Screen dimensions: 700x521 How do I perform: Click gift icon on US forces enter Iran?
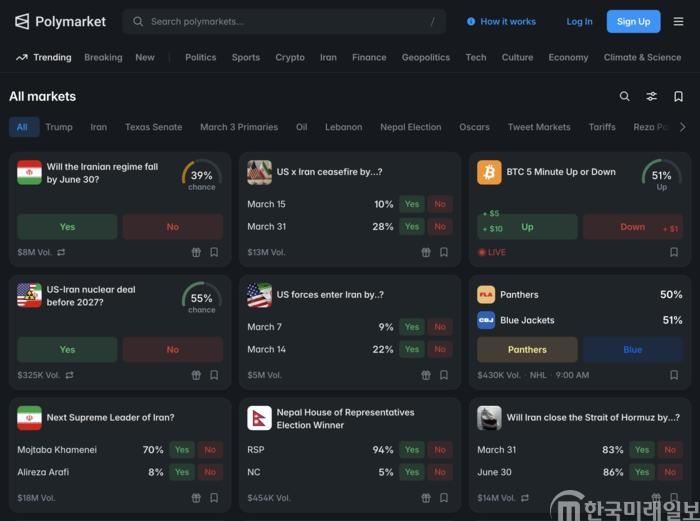click(426, 375)
